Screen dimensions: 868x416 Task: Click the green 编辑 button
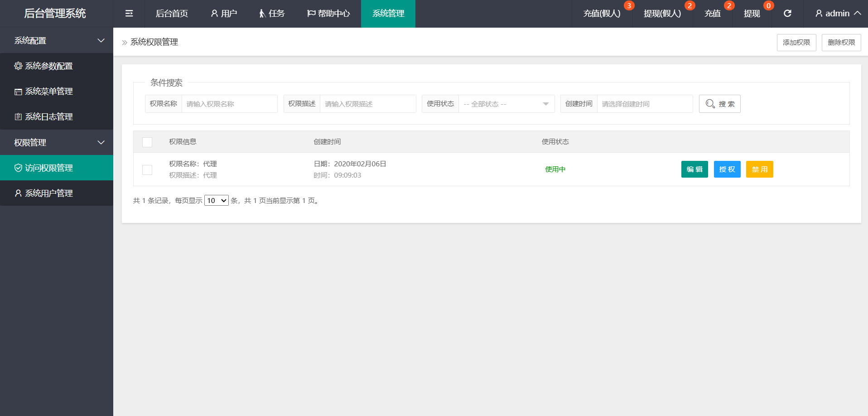coord(694,169)
